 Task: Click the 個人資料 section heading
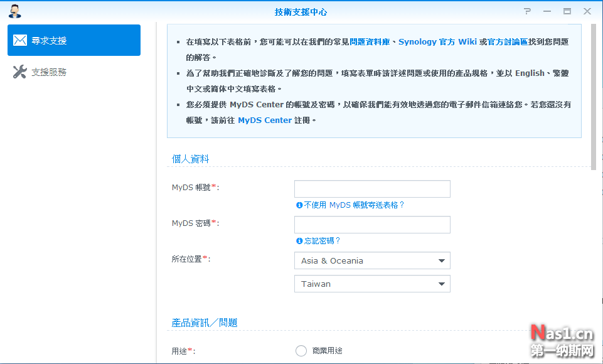click(190, 159)
